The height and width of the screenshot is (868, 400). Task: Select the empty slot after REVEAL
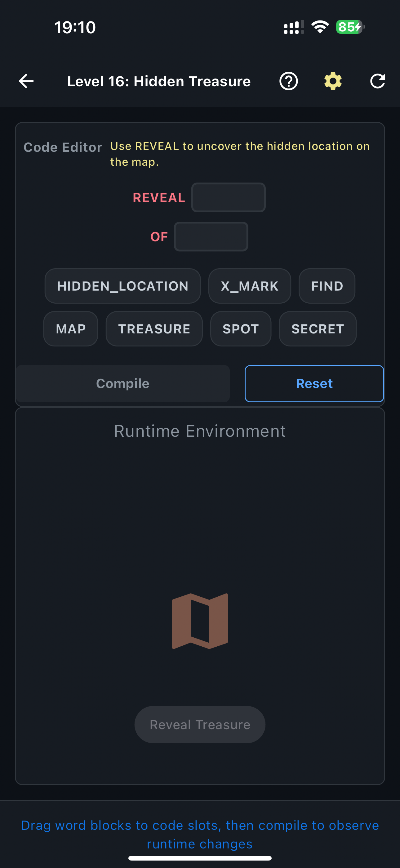pyautogui.click(x=228, y=197)
